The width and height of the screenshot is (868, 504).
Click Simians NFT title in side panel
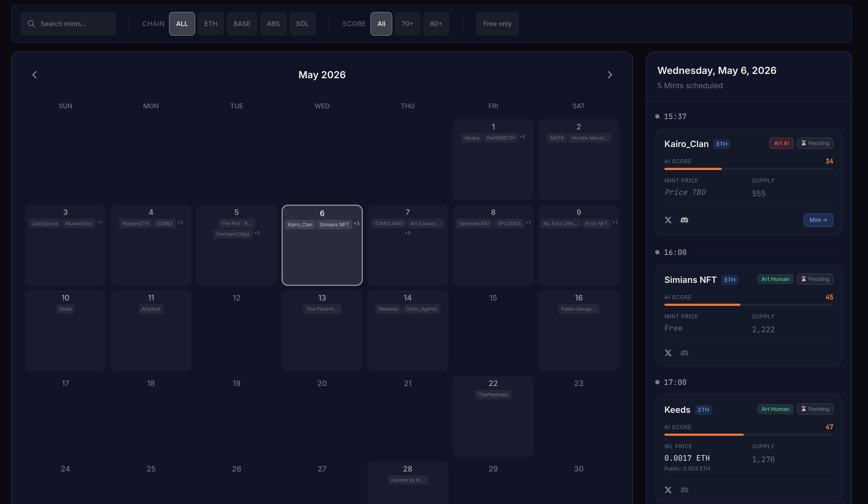point(690,280)
